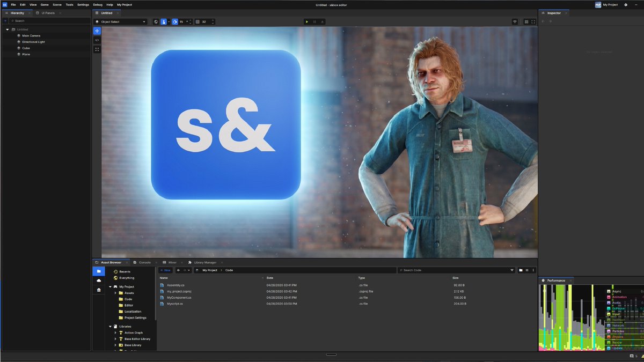644x362 pixels.
Task: Click the add object plus icon in Hierarchy
Action: click(5, 20)
